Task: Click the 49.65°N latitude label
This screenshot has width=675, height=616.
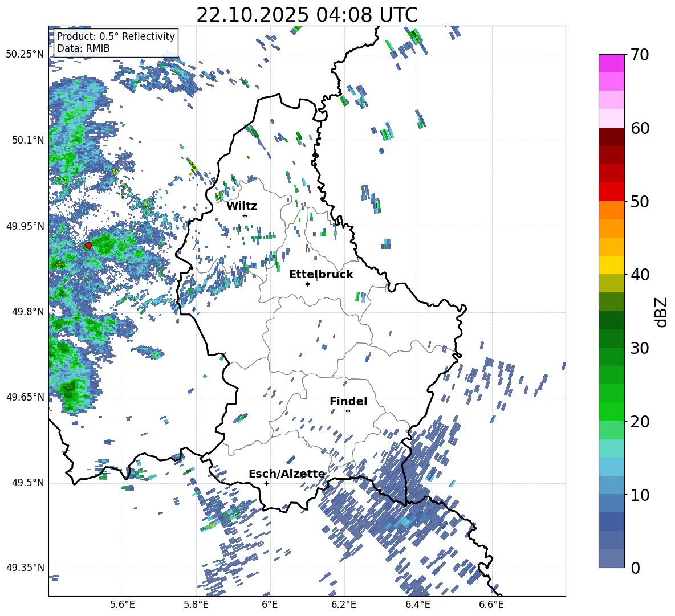Action: pos(25,397)
